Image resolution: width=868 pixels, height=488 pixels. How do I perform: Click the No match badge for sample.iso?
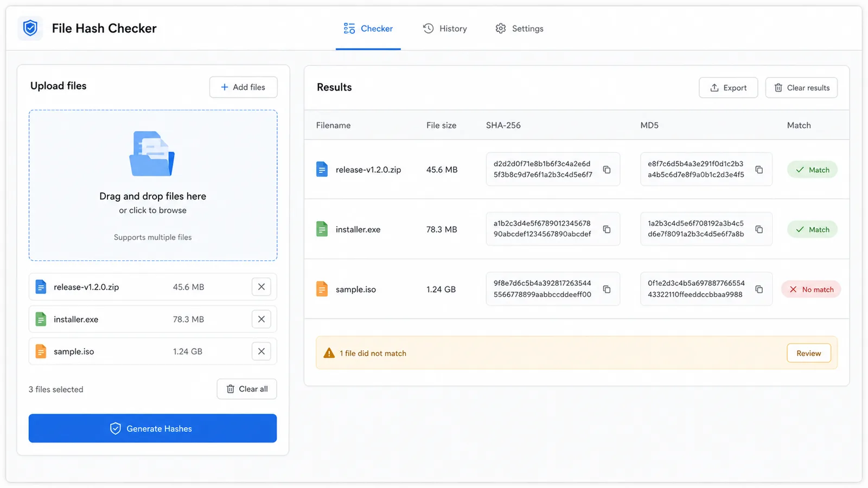pyautogui.click(x=811, y=290)
